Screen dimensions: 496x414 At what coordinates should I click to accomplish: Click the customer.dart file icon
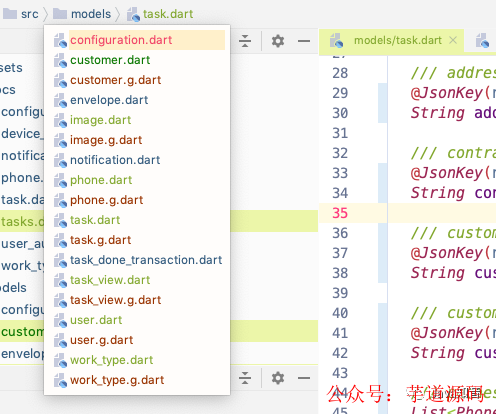coord(60,60)
